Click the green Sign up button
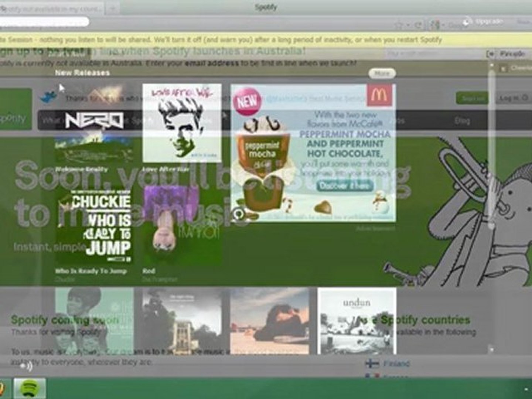This screenshot has width=532, height=399. click(472, 98)
